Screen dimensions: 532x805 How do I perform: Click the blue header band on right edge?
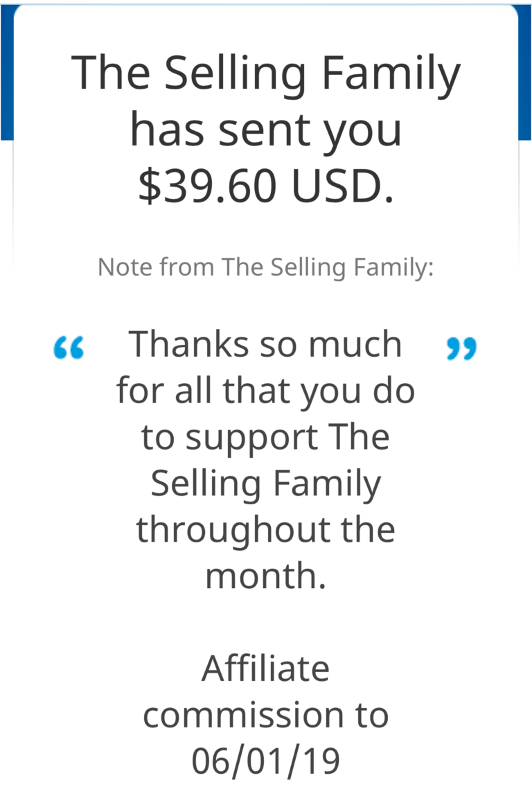click(525, 72)
